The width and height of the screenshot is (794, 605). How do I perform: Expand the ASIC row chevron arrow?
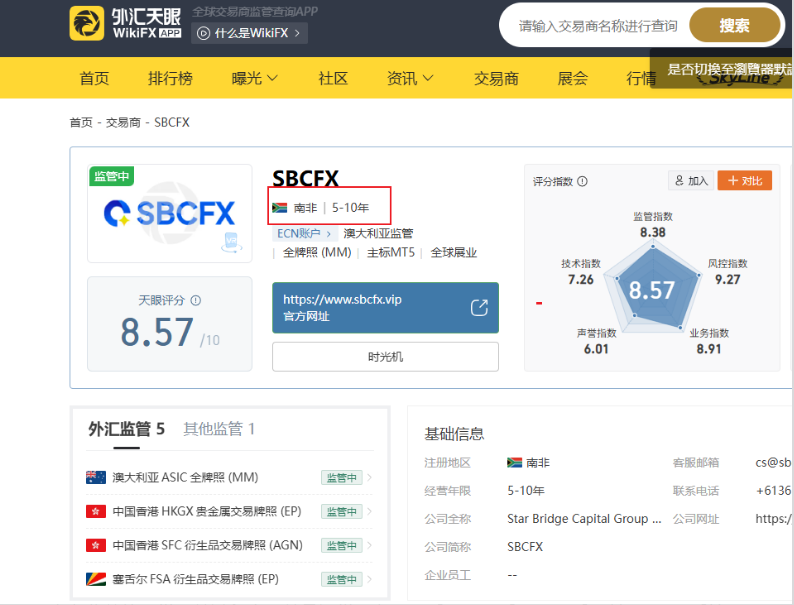370,477
